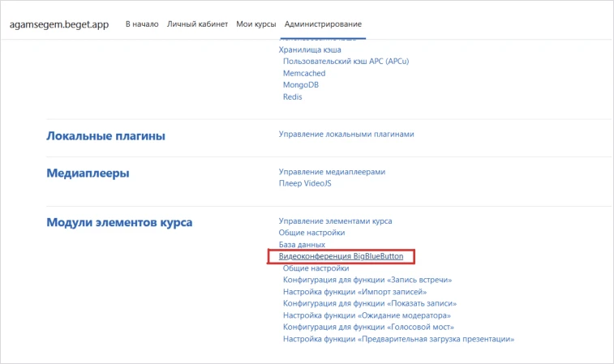The image size is (614, 364).
Task: Open configuration for «Запись встречи» function
Action: tap(367, 280)
